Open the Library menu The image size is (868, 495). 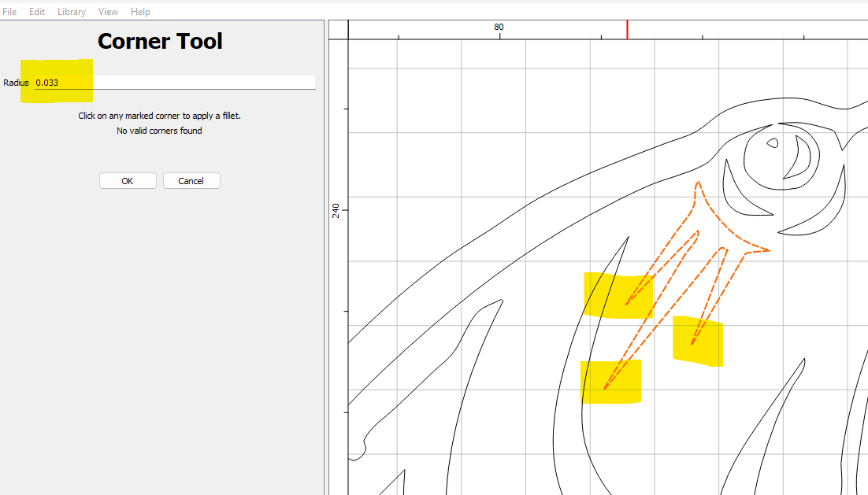72,12
